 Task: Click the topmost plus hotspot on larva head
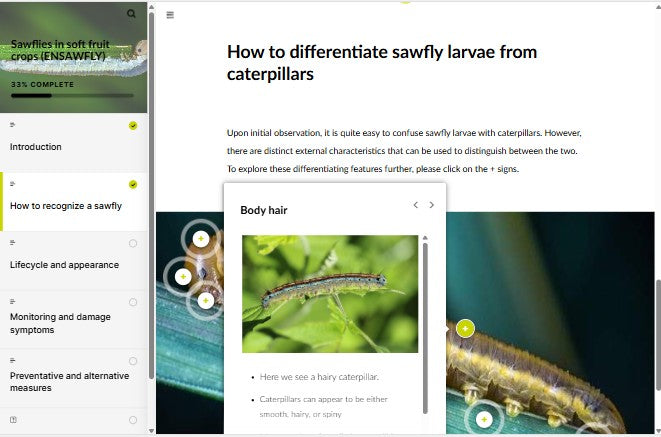201,239
